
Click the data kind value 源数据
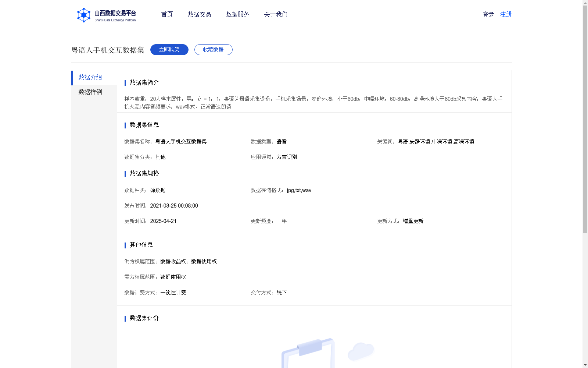point(158,190)
